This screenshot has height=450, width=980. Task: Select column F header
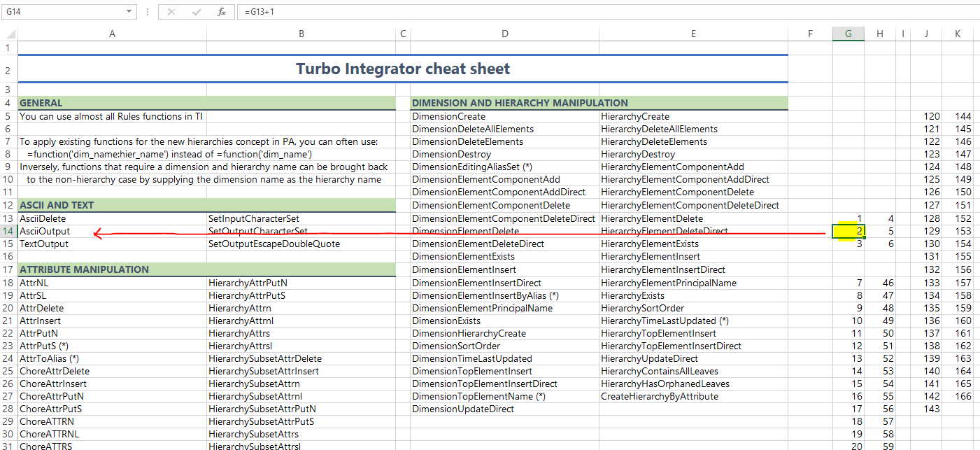point(810,34)
